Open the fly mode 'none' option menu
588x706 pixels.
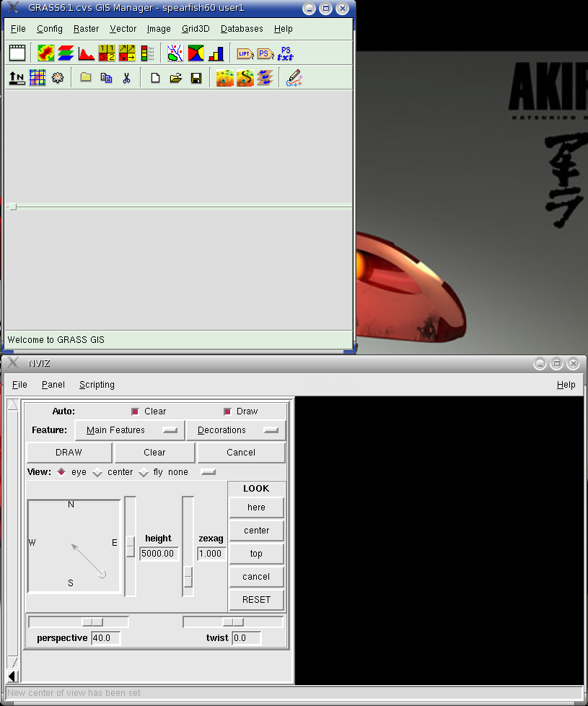tap(192, 472)
